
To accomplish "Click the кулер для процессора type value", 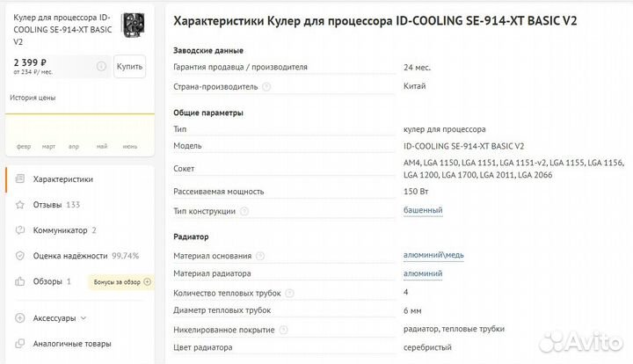I will [445, 129].
